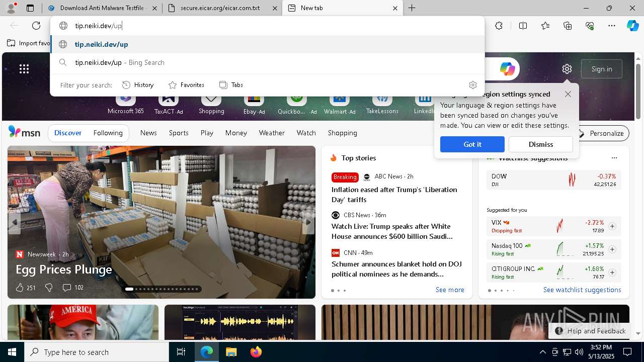Image resolution: width=644 pixels, height=362 pixels.
Task: Go to next carousel slide arrow
Action: tap(308, 222)
